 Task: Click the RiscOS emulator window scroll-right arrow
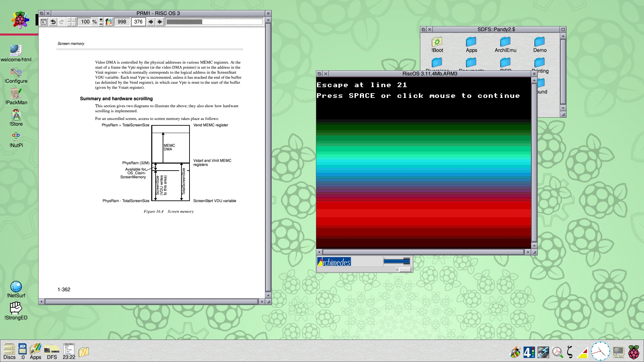point(528,252)
